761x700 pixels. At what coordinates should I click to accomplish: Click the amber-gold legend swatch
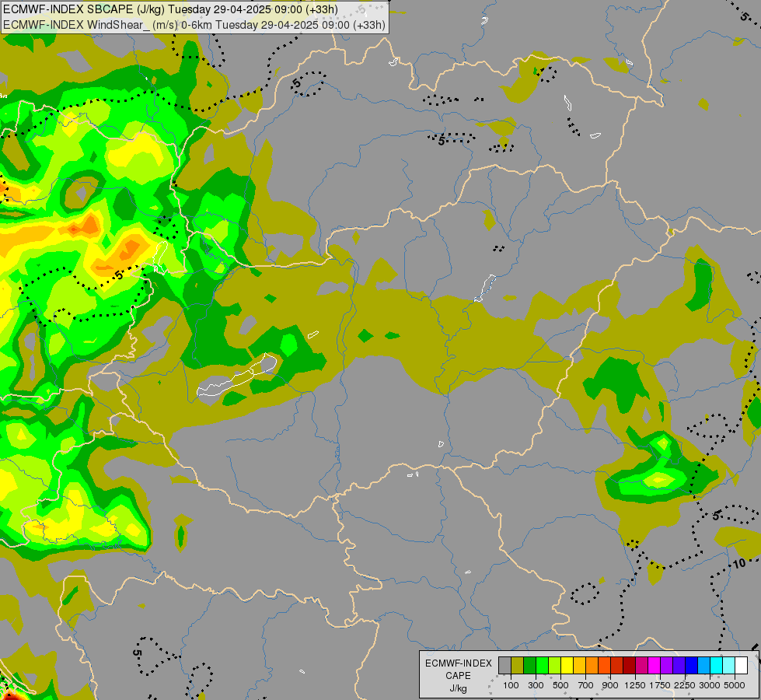point(579,666)
